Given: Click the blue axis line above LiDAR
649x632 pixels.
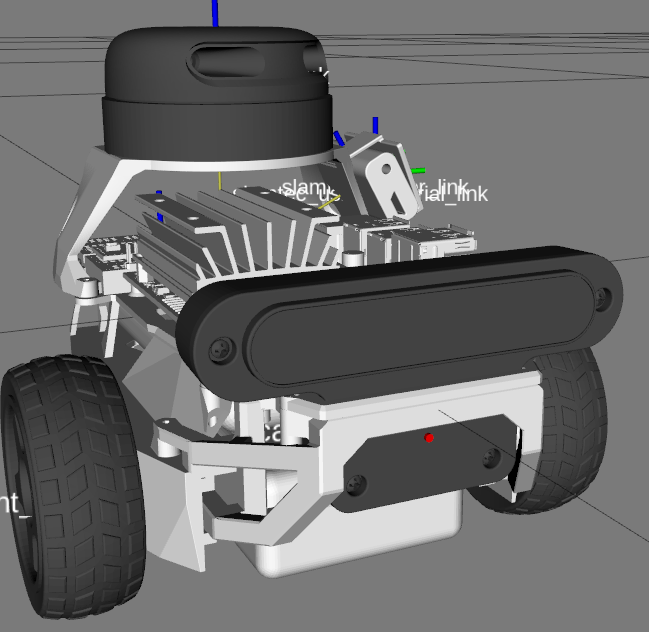Looking at the screenshot, I should point(215,13).
